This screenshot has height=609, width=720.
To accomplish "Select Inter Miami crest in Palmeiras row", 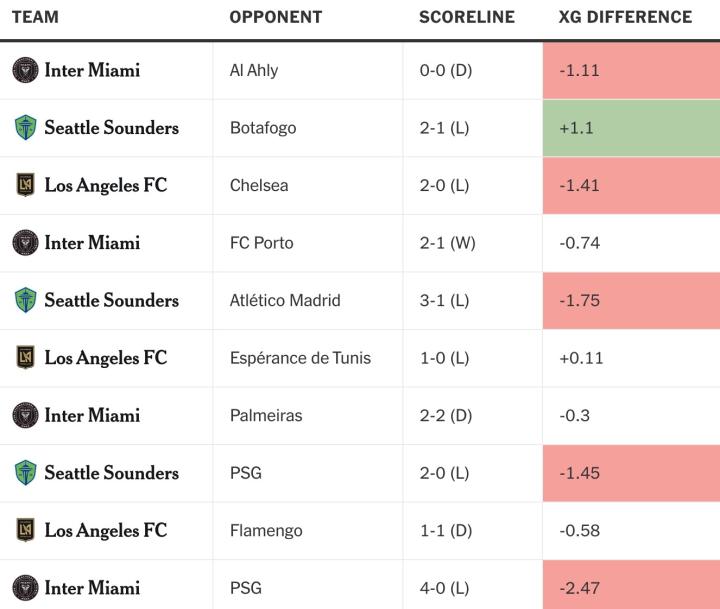I will pyautogui.click(x=25, y=415).
